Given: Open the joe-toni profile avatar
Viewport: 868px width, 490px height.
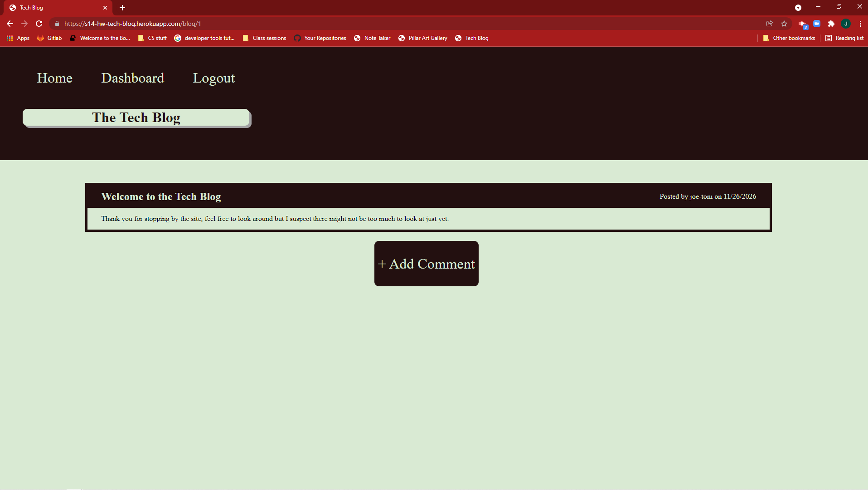Looking at the screenshot, I should (846, 24).
